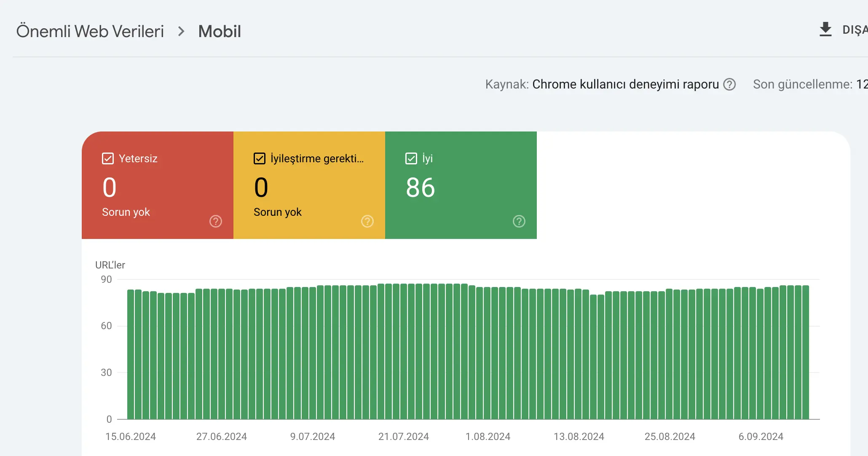Viewport: 868px width, 456px height.
Task: Click the 60 value on y-axis
Action: (x=106, y=326)
